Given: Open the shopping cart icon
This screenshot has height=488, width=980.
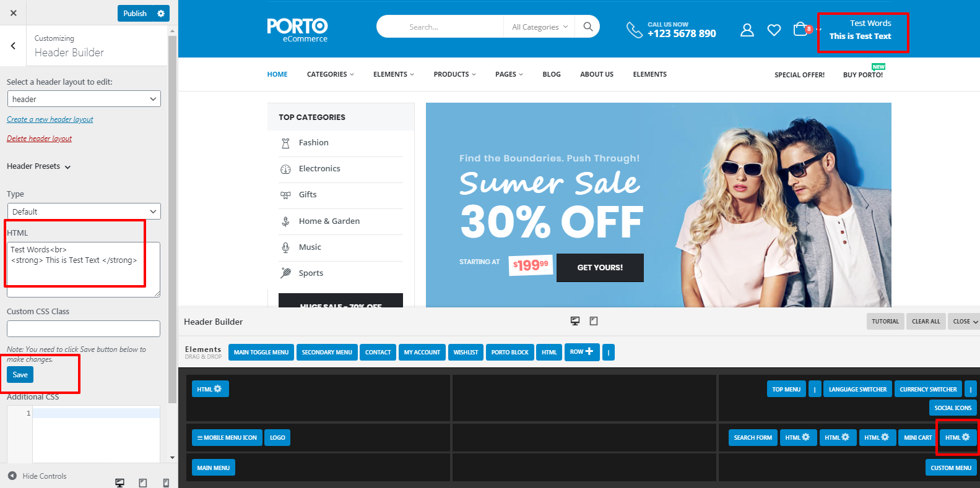Looking at the screenshot, I should tap(800, 30).
